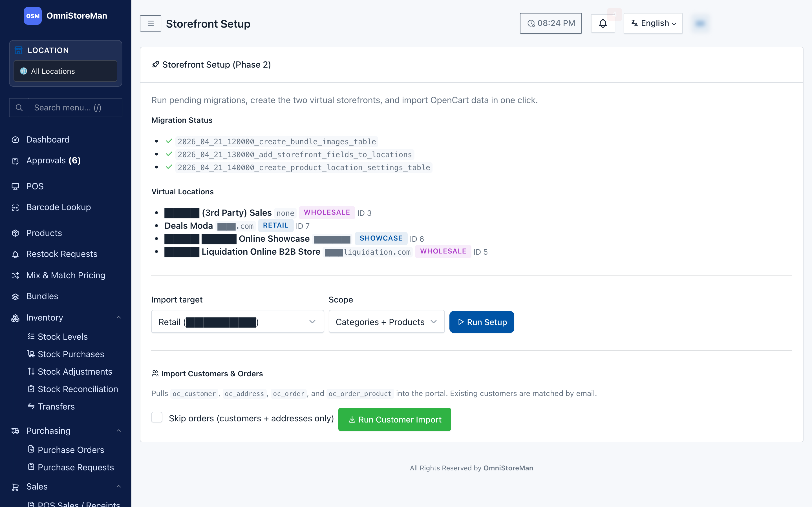Click the OSM logo icon
Image resolution: width=812 pixels, height=507 pixels.
pos(32,16)
